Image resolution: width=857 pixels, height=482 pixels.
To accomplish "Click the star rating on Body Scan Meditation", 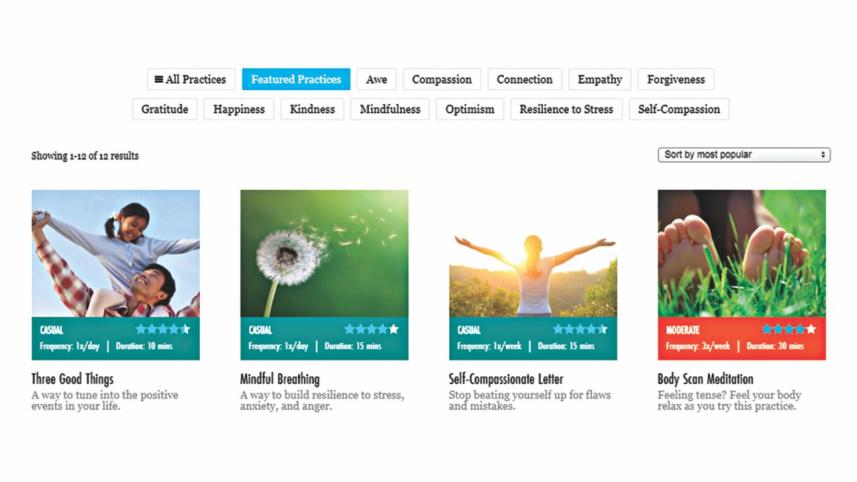I will click(x=789, y=329).
